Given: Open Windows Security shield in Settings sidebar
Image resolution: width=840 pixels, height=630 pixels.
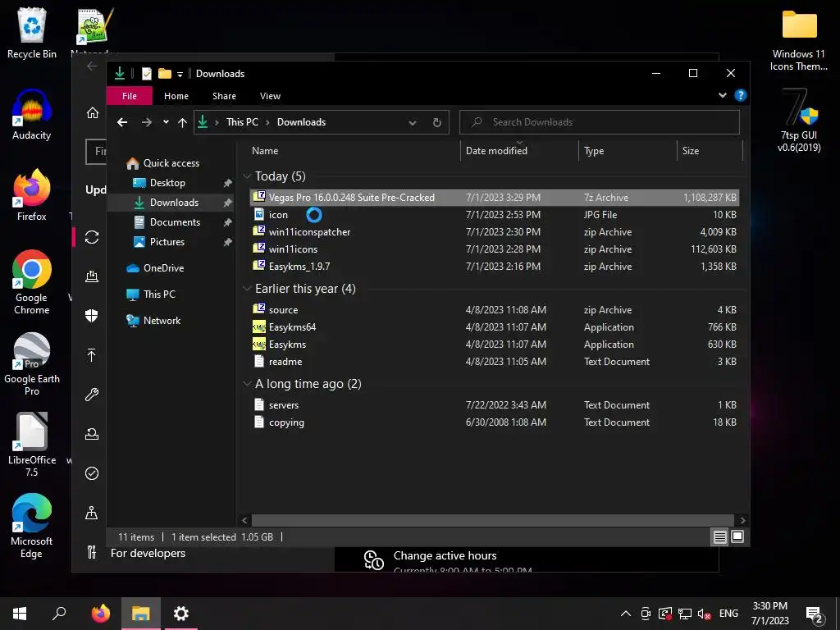Looking at the screenshot, I should 92,316.
